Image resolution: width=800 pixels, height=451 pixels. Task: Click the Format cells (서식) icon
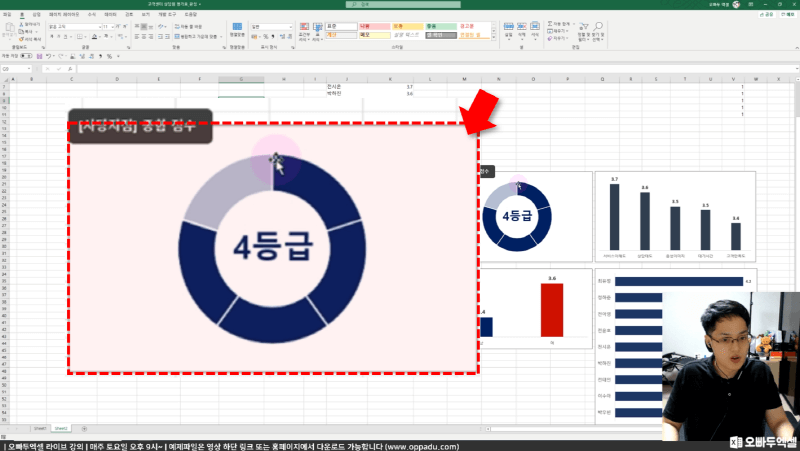click(x=535, y=26)
